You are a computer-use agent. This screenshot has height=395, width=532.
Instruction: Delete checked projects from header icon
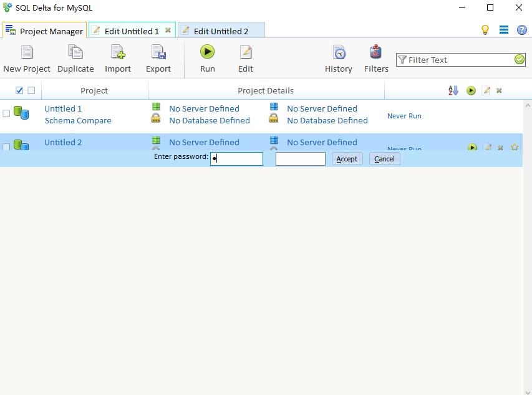click(x=499, y=90)
